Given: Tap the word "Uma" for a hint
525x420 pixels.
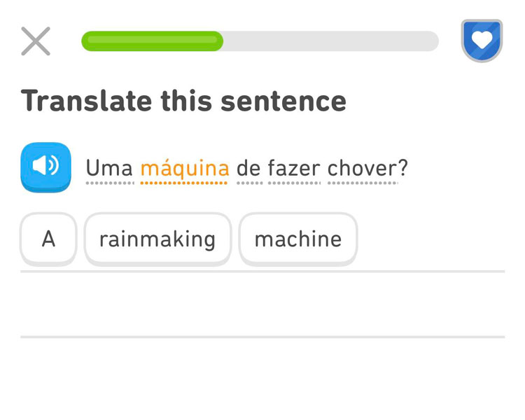Looking at the screenshot, I should click(109, 169).
